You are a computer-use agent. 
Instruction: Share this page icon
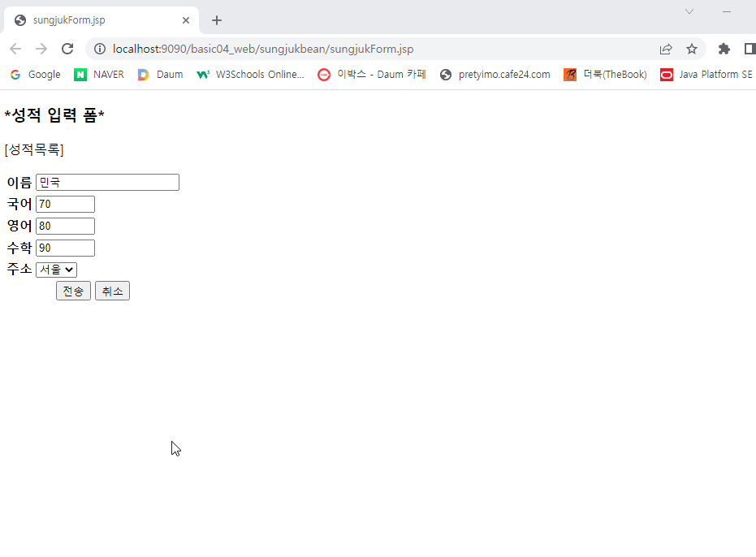[x=666, y=49]
